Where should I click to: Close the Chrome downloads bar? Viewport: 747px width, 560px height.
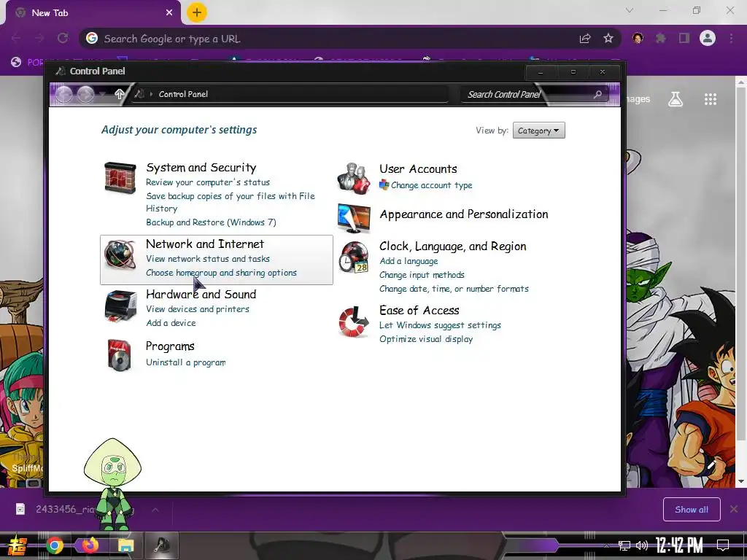[x=734, y=510]
